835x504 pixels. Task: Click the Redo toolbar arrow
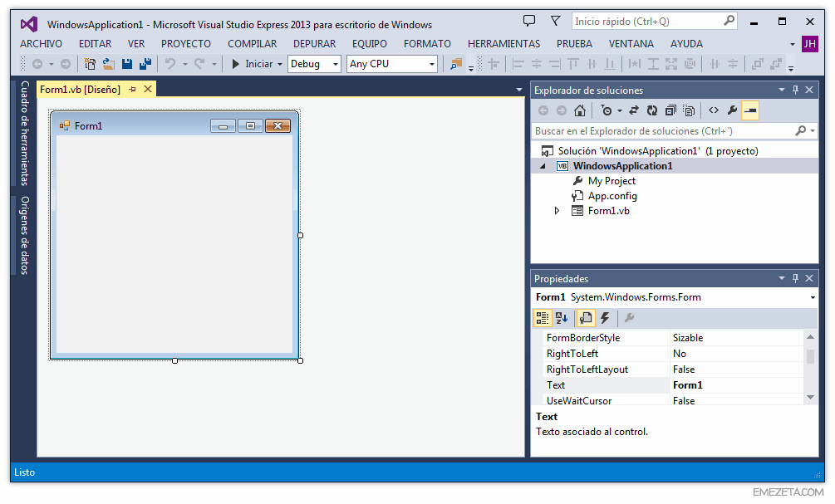(x=199, y=65)
